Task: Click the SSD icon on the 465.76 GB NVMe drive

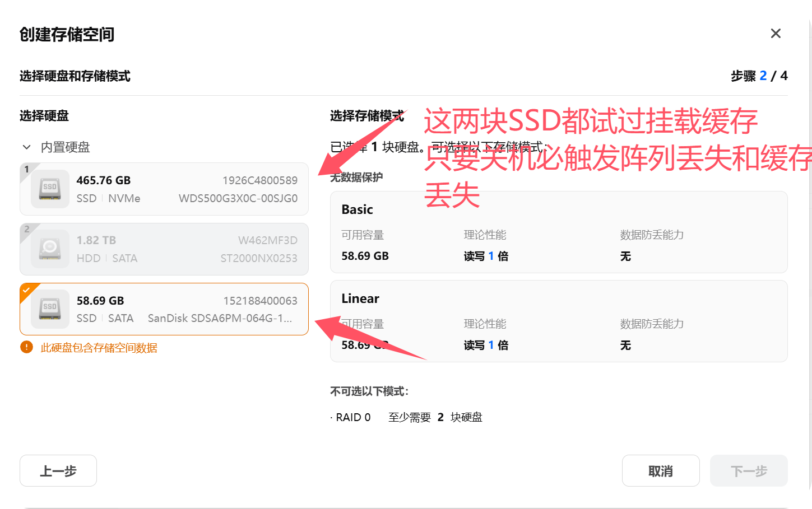Action: point(49,189)
